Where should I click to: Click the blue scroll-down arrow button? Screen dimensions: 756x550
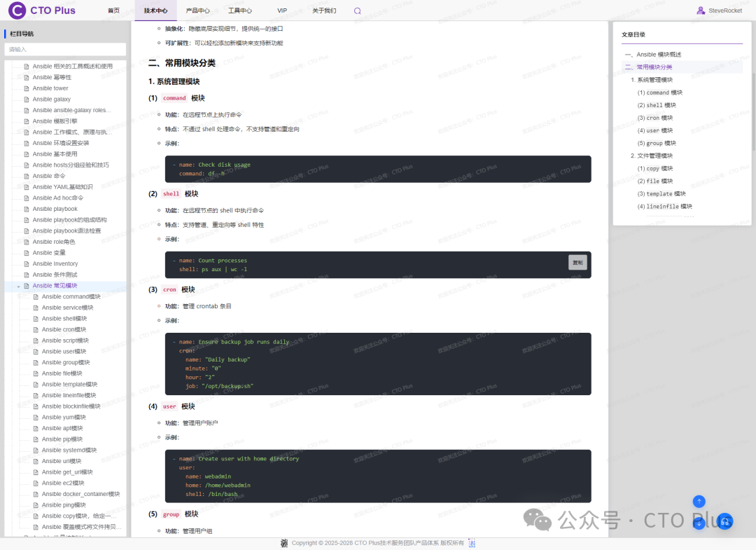[x=699, y=523]
